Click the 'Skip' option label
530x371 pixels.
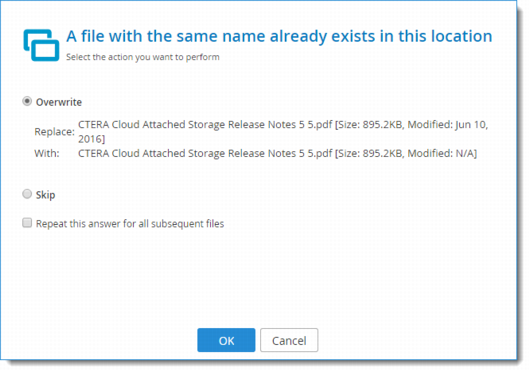point(45,195)
